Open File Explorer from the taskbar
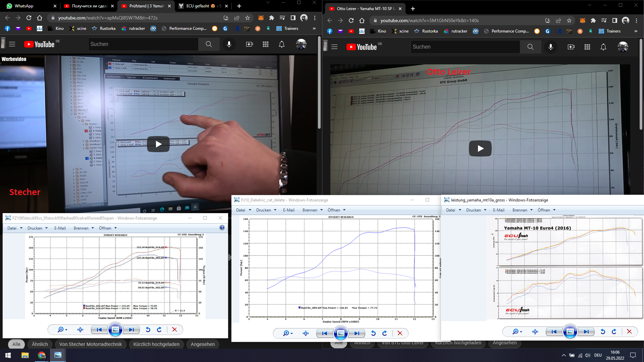644x362 pixels. (25, 355)
